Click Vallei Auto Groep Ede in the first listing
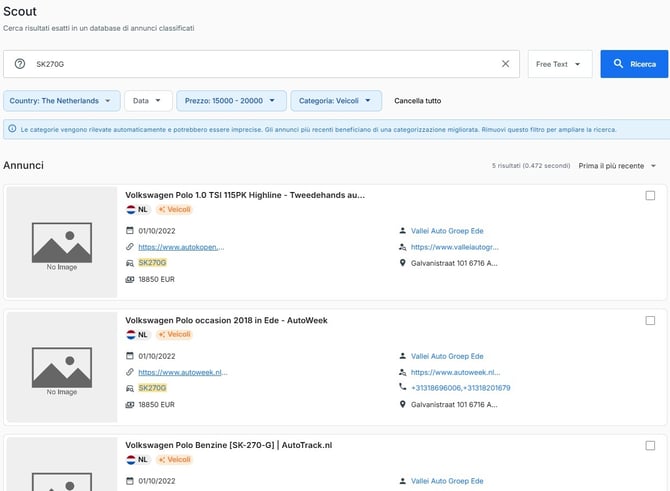The image size is (670, 491). [447, 231]
